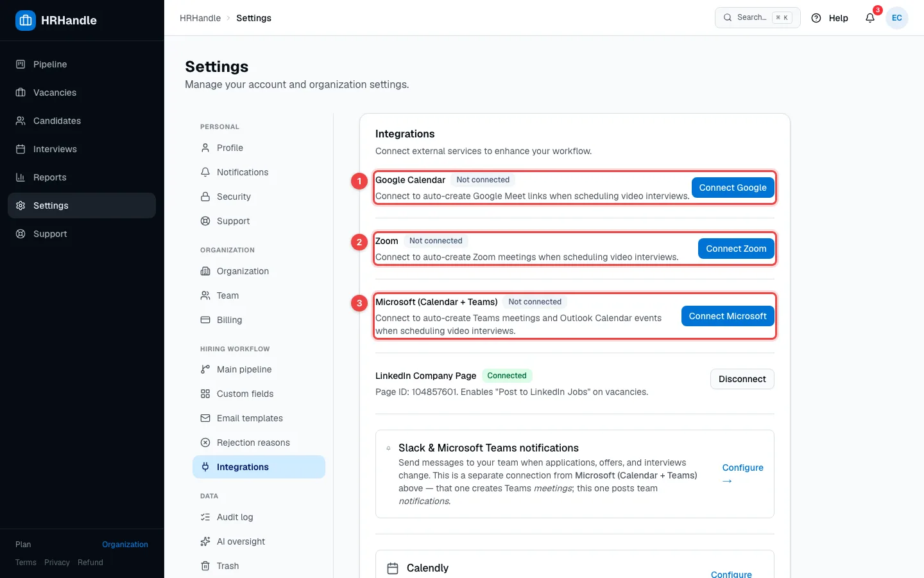
Task: Click the Zoom Not connected status badge
Action: pyautogui.click(x=436, y=241)
